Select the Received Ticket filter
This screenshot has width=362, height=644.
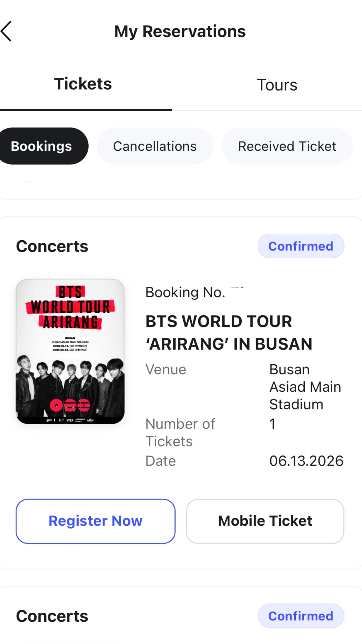tap(287, 146)
